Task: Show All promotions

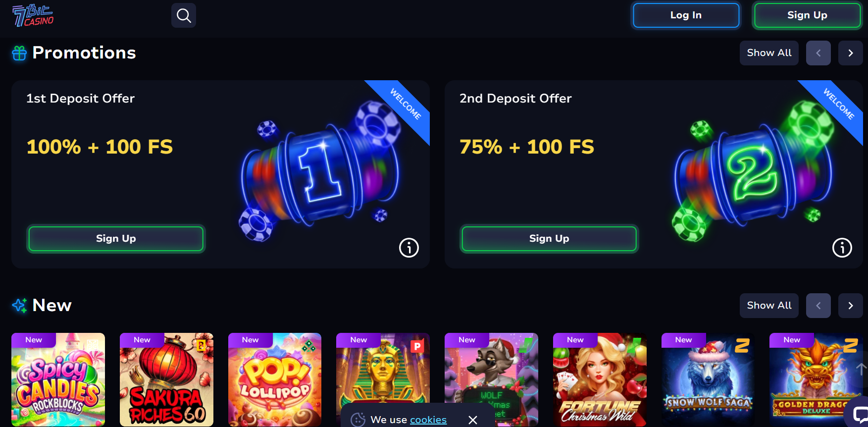Action: point(769,53)
